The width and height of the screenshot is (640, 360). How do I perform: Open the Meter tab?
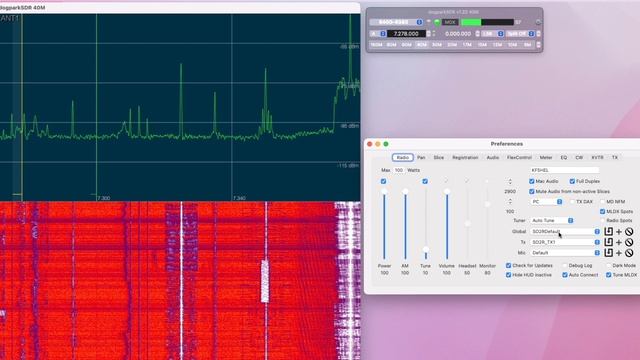pos(546,158)
